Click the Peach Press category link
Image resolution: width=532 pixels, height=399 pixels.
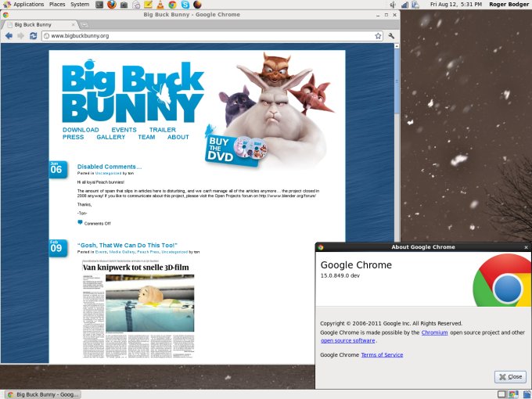click(148, 252)
